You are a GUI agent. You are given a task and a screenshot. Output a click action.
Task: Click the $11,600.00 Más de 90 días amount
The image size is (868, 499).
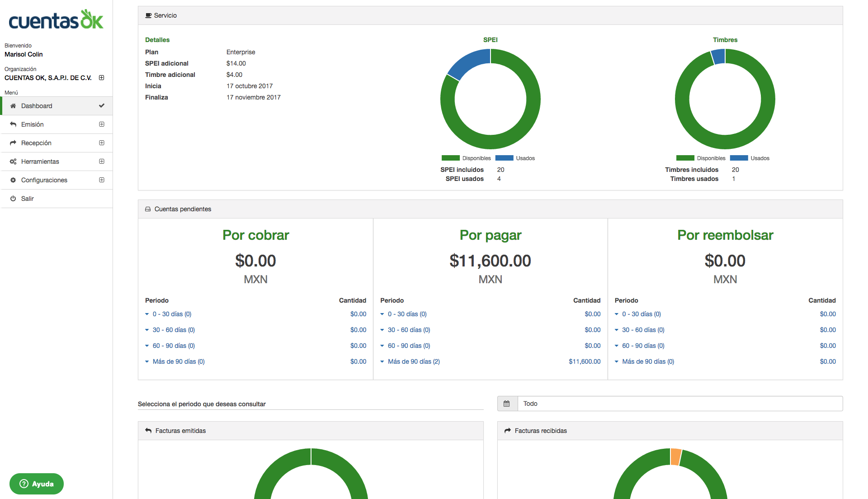[585, 361]
